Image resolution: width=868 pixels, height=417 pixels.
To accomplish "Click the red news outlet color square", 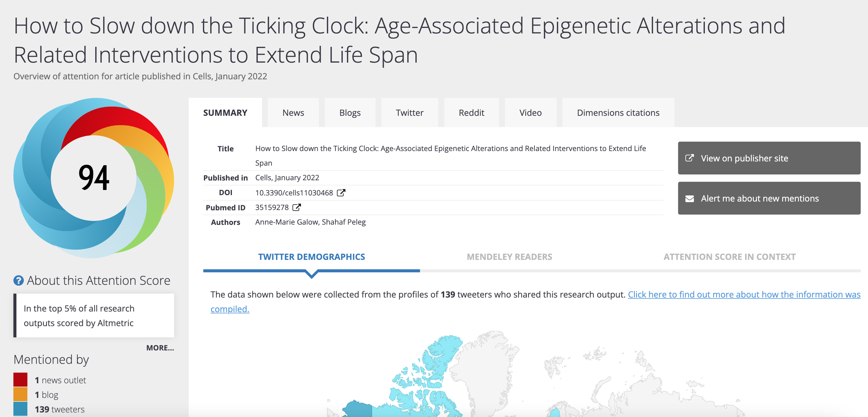I will 21,380.
